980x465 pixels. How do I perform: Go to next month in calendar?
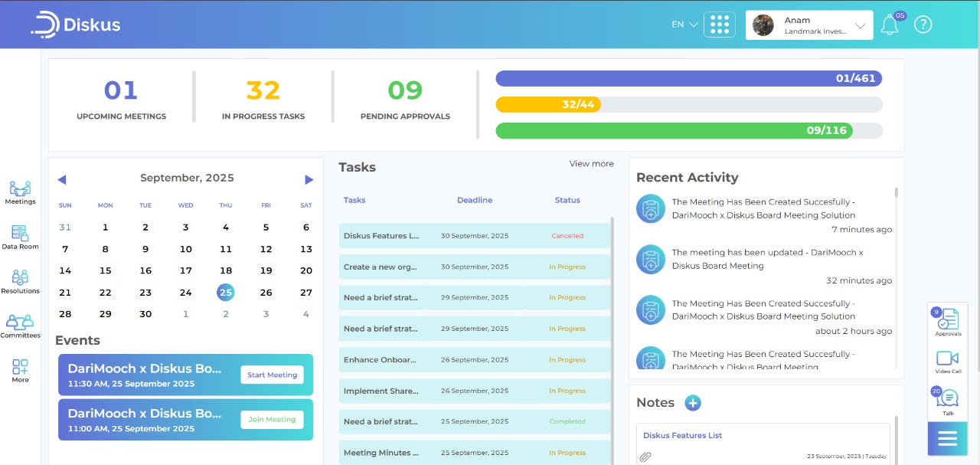(309, 180)
